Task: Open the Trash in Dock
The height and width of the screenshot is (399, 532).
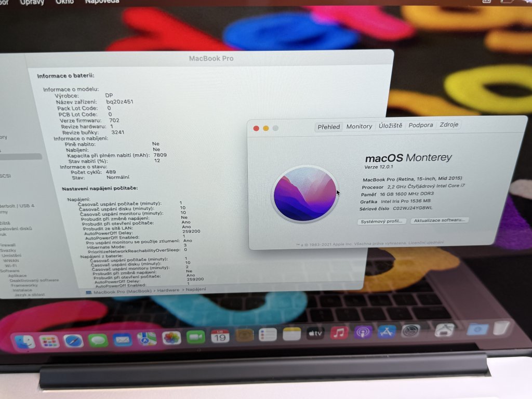Action: tap(501, 328)
